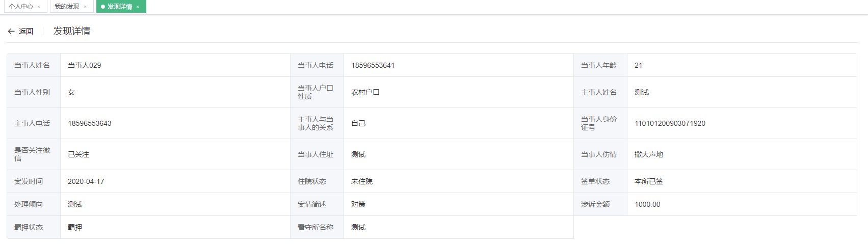
Task: Click the 当事人性别 label cell
Action: (x=34, y=92)
